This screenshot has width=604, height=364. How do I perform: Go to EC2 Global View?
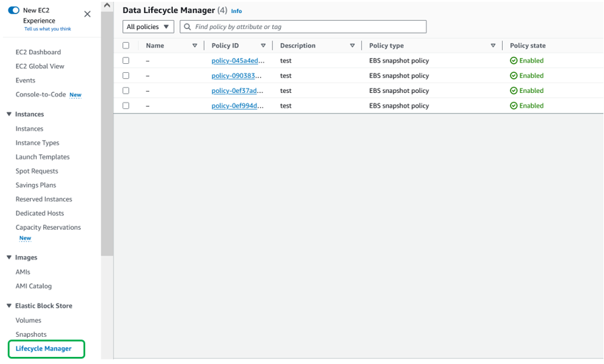click(x=39, y=66)
